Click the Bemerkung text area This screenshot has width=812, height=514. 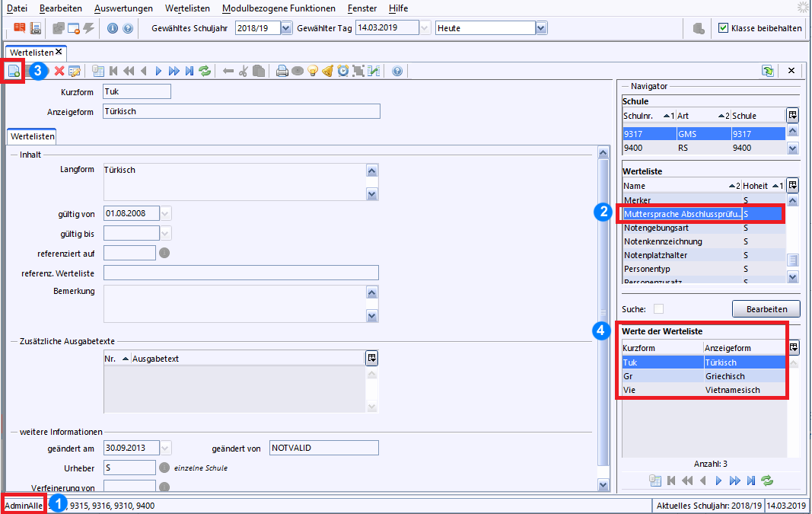(236, 304)
